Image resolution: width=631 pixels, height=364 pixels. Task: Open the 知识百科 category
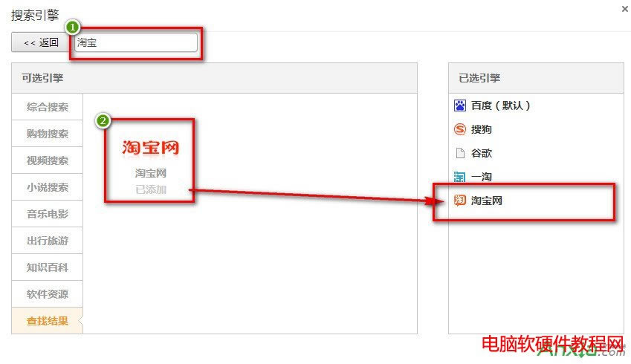coord(47,267)
